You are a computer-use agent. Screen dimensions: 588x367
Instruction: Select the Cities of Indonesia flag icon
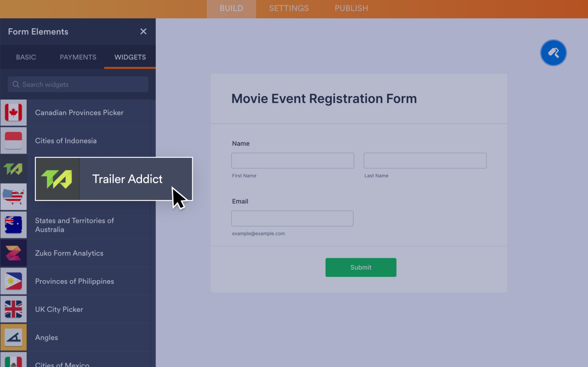tap(13, 141)
